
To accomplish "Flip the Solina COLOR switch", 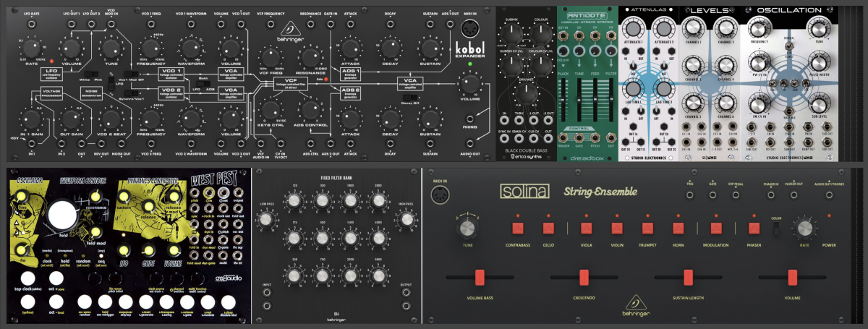I will click(x=775, y=229).
